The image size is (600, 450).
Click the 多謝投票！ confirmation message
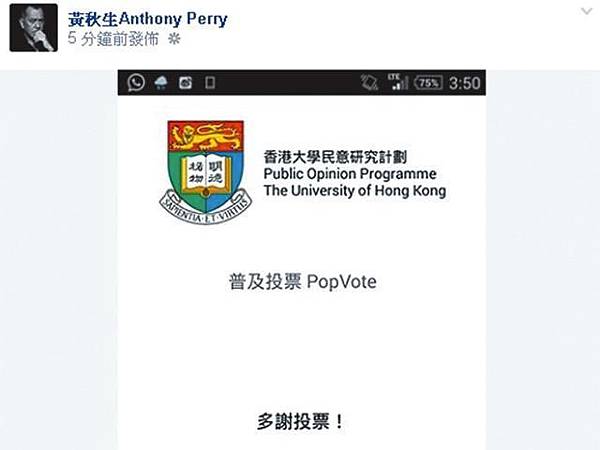[x=301, y=422]
